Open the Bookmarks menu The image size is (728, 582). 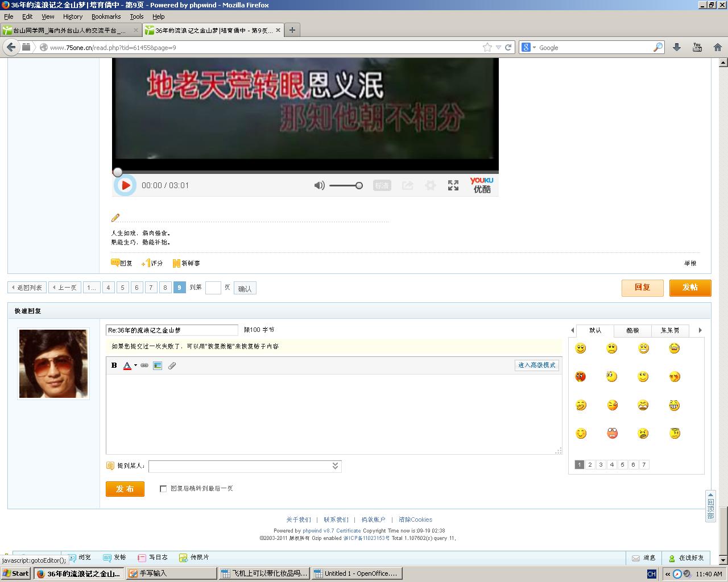106,16
